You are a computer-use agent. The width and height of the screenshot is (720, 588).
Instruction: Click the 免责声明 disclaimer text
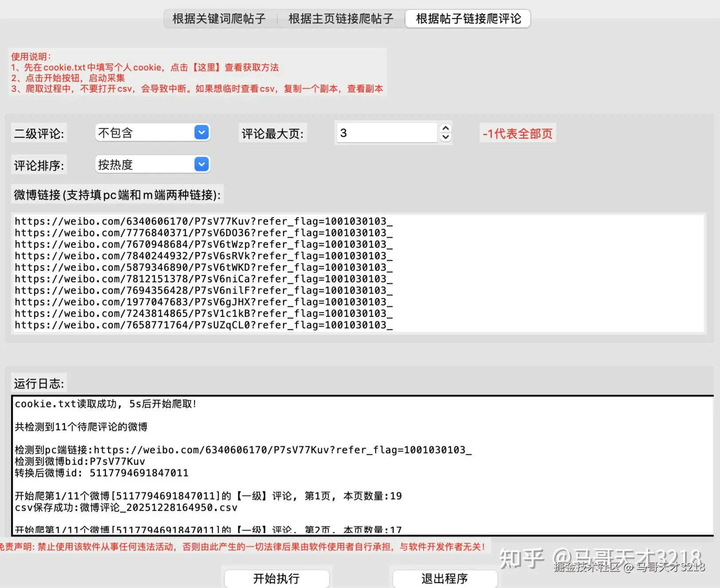pyautogui.click(x=243, y=547)
